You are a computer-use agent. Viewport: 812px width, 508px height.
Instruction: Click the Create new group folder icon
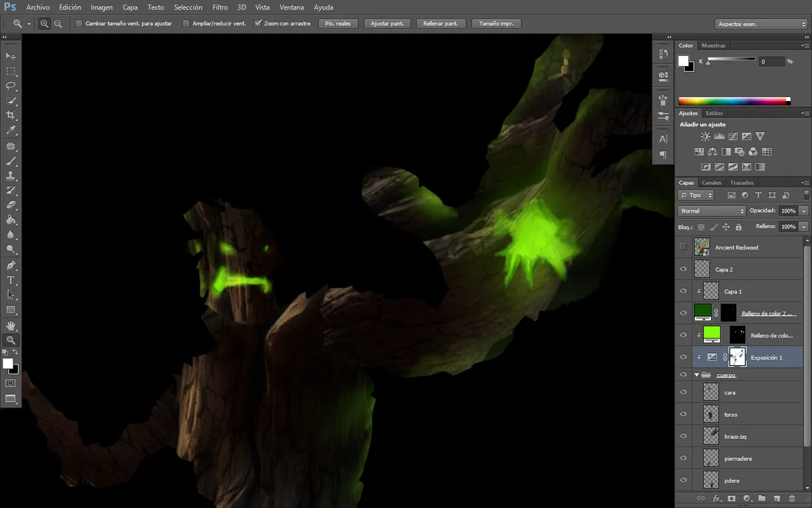pos(761,498)
